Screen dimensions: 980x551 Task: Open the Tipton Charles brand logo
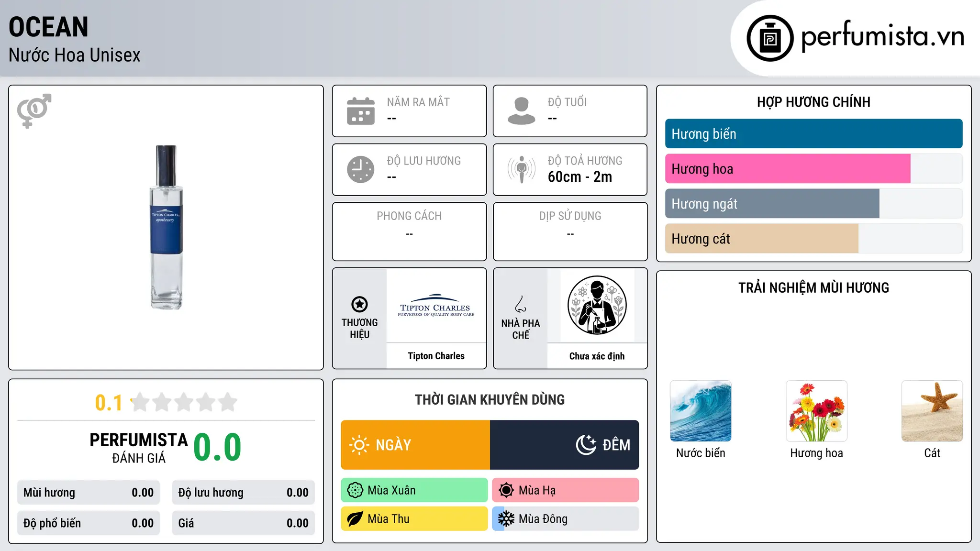pos(436,305)
